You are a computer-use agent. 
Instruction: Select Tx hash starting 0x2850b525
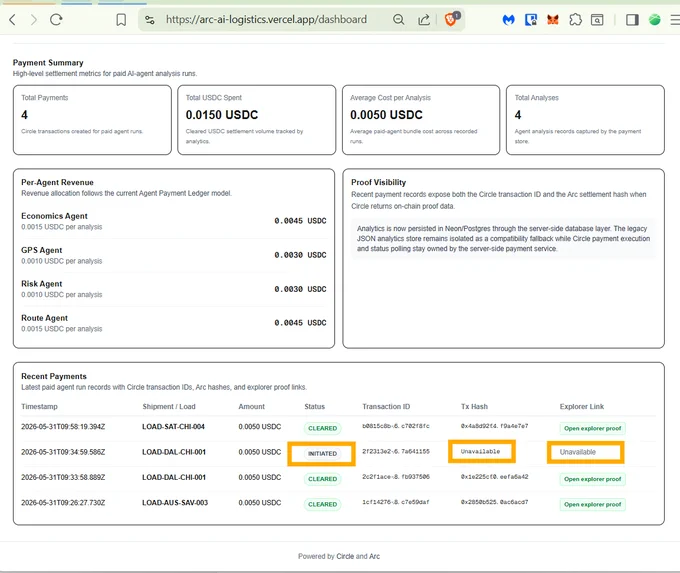coord(494,502)
